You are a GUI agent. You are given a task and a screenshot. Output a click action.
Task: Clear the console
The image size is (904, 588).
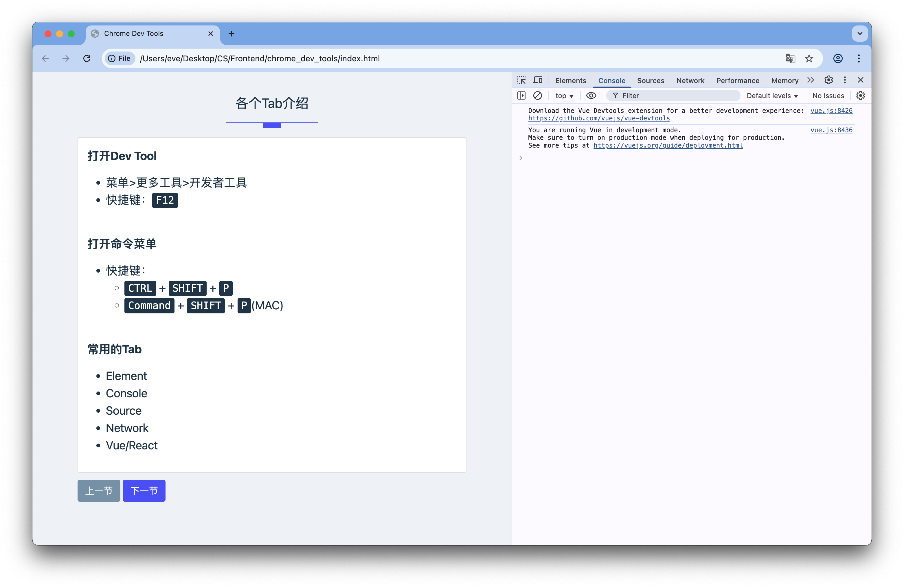coord(537,95)
